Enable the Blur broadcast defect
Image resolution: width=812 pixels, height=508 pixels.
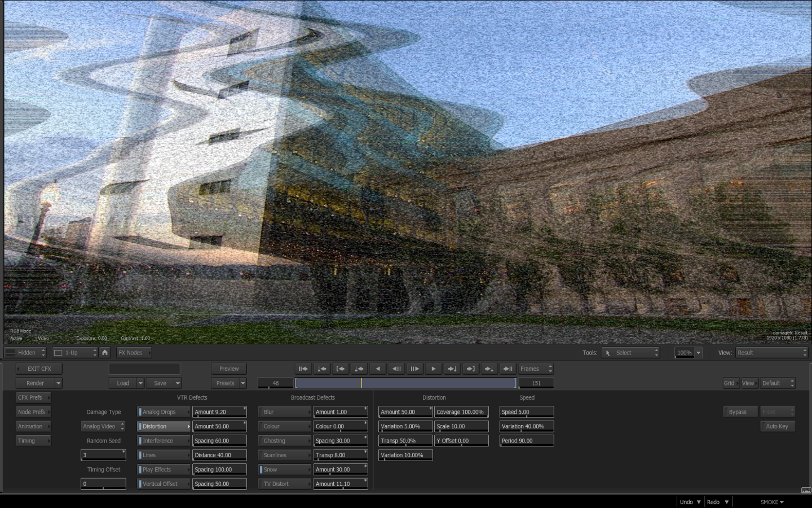coord(285,412)
